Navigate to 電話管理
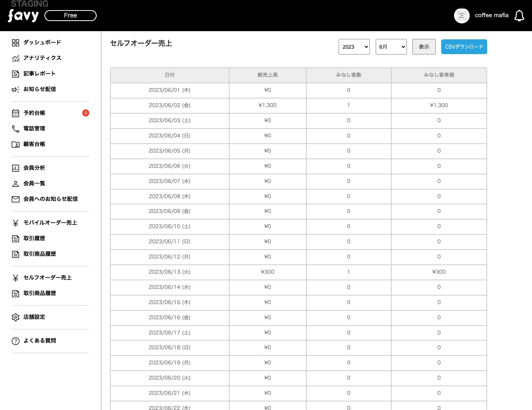 tap(34, 128)
